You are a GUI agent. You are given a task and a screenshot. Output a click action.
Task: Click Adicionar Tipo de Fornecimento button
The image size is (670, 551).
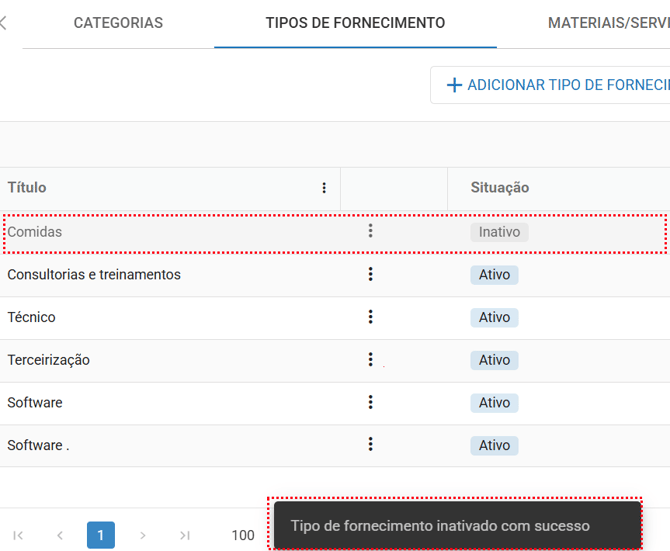coord(552,85)
